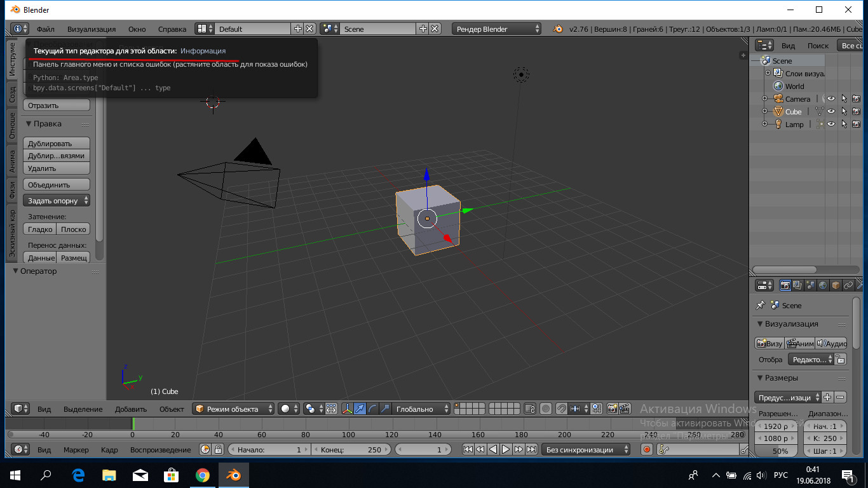Click the Lamp object icon in outliner
Viewport: 868px width, 488px height.
click(778, 124)
